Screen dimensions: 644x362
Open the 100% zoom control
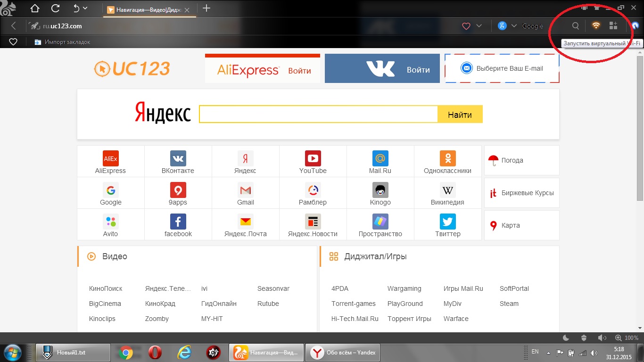[x=627, y=337]
